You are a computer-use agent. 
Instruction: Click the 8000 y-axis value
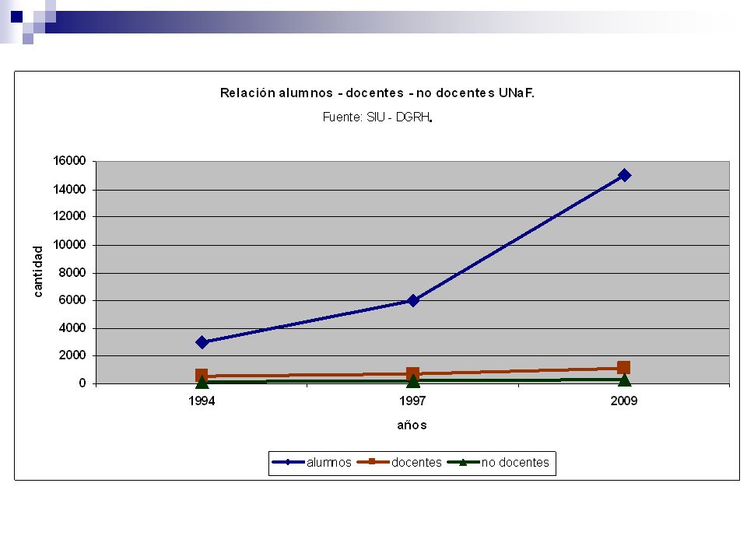coord(72,273)
